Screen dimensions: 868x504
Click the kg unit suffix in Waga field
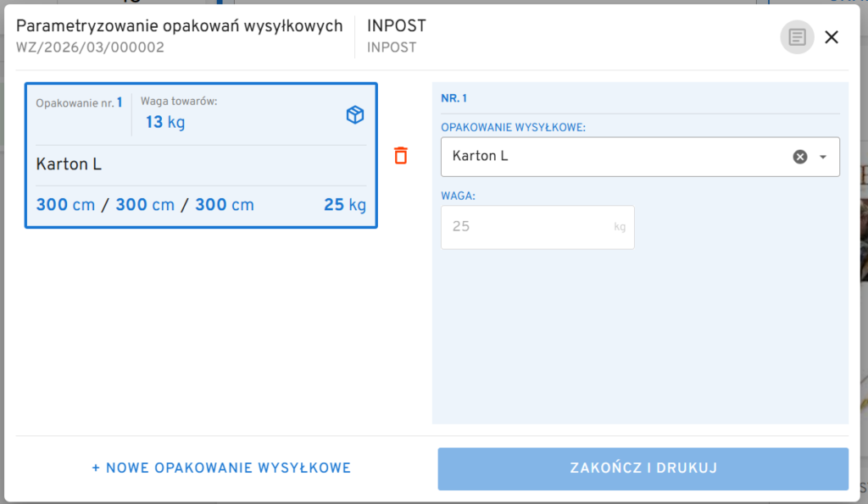[620, 227]
